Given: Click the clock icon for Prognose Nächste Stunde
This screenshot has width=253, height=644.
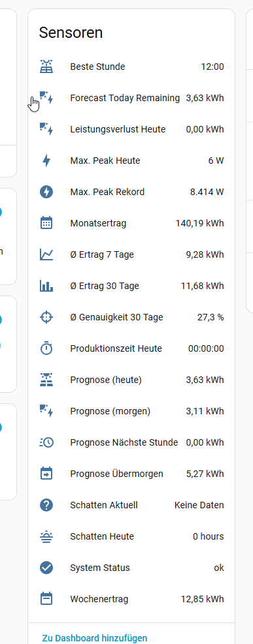Looking at the screenshot, I should point(46,442).
